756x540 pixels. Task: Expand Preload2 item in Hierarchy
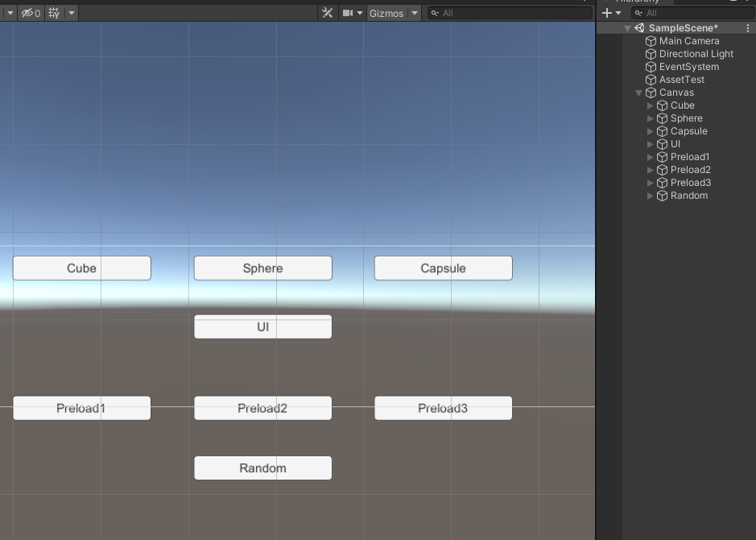point(650,170)
